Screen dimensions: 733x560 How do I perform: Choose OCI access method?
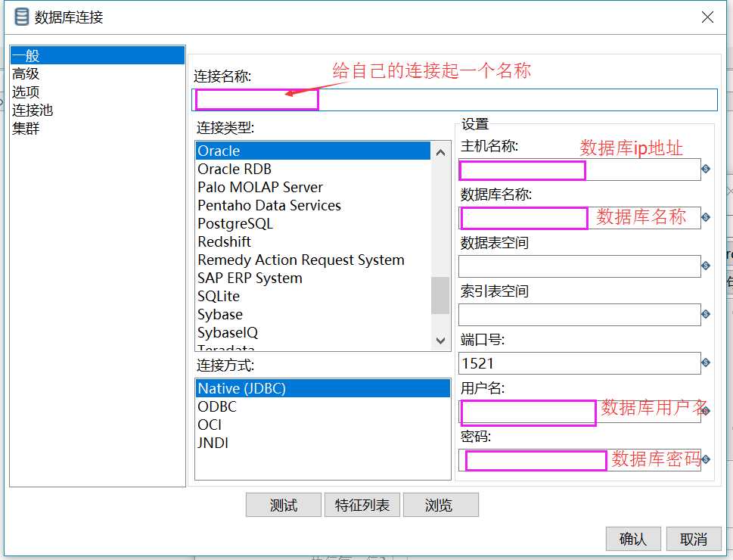pyautogui.click(x=322, y=425)
